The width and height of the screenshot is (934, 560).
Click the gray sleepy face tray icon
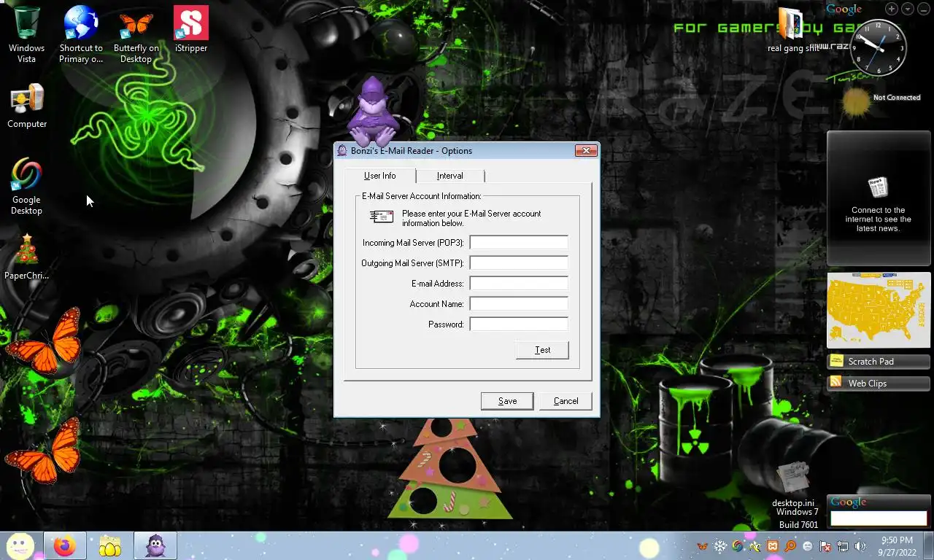pyautogui.click(x=808, y=546)
